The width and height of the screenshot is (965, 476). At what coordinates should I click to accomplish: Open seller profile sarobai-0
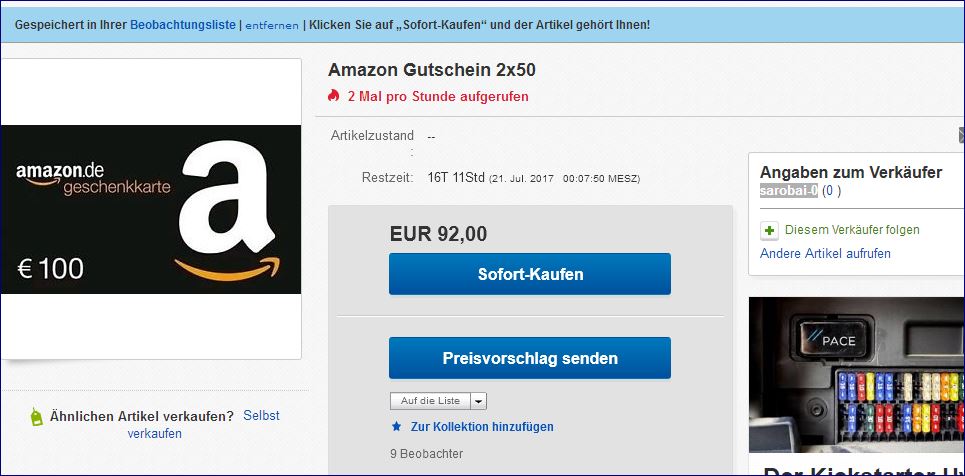788,191
